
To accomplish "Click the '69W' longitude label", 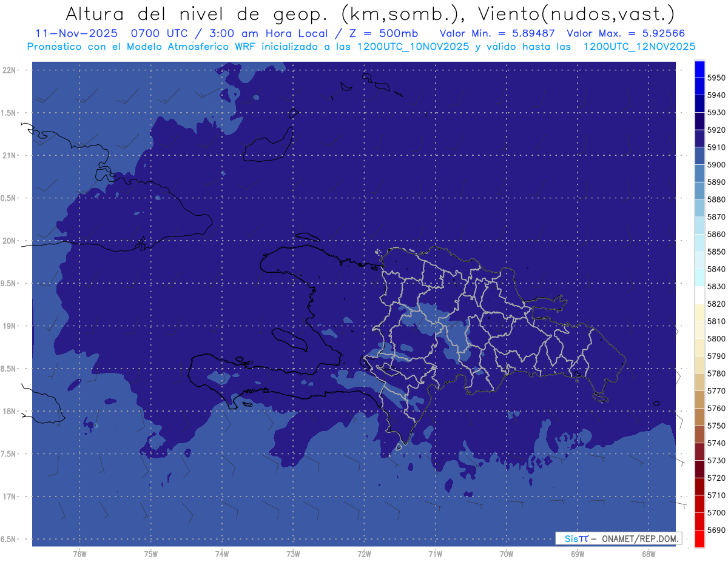I will (x=578, y=554).
